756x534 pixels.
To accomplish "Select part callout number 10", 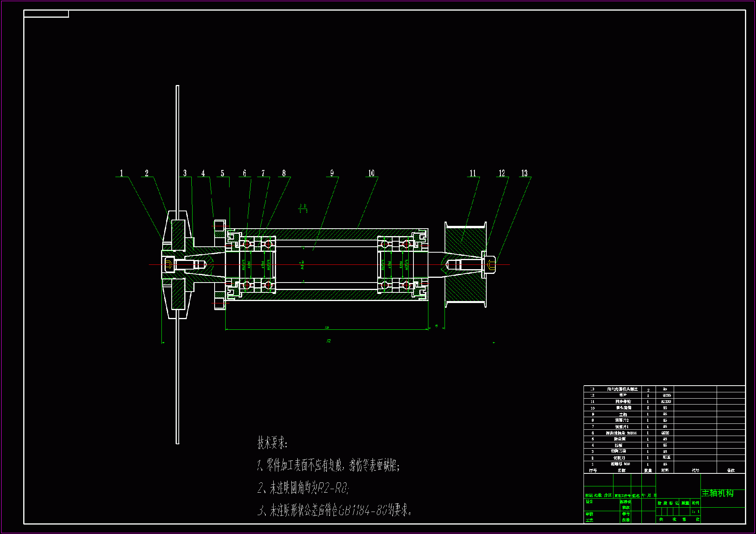I will click(371, 173).
